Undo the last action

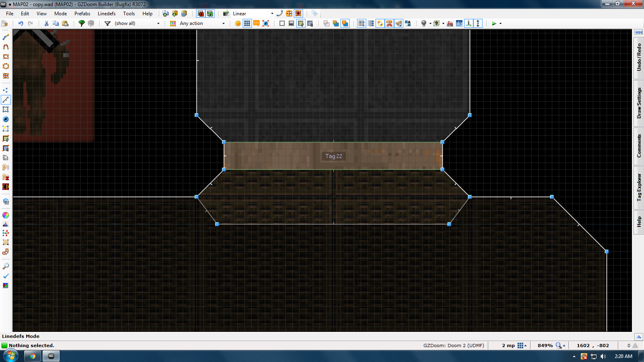(x=21, y=23)
